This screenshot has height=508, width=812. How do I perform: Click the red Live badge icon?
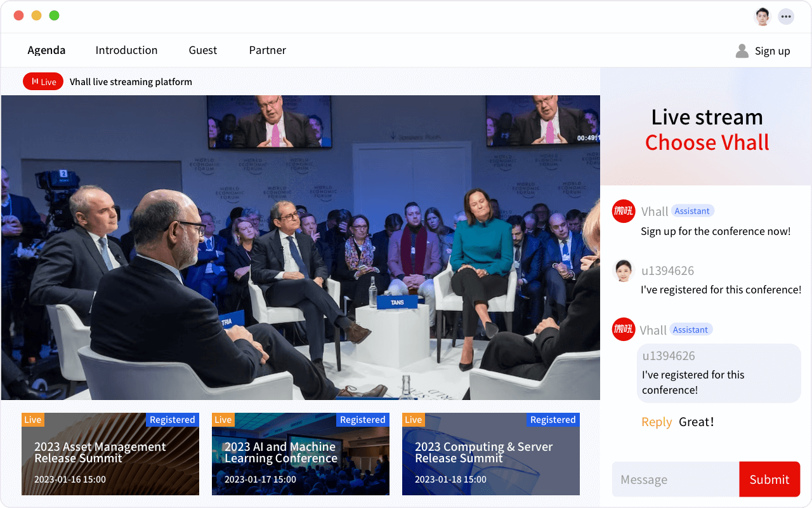(43, 81)
